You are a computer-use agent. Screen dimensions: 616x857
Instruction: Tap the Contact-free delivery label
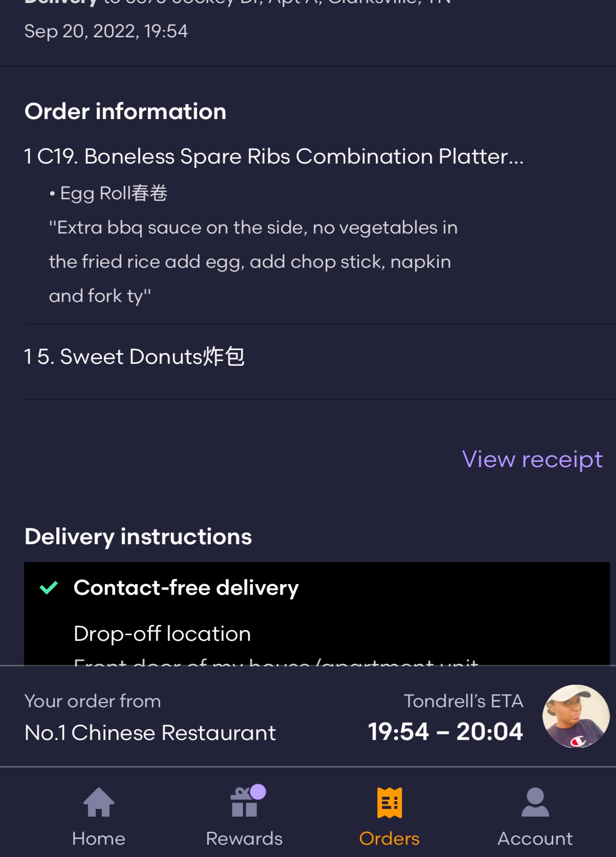pos(186,588)
